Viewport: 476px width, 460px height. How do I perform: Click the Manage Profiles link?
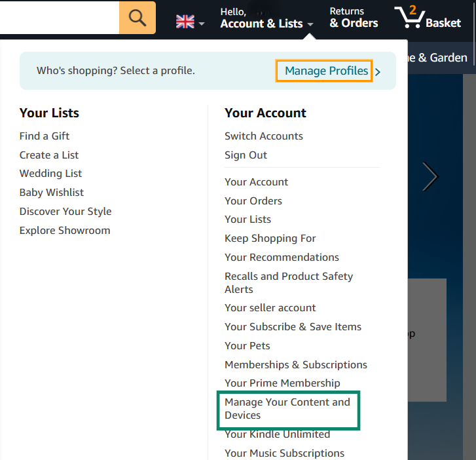326,71
